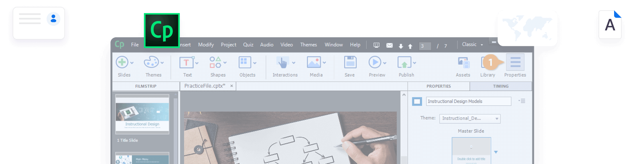This screenshot has width=644, height=164.
Task: Click the Publish icon
Action: click(405, 62)
